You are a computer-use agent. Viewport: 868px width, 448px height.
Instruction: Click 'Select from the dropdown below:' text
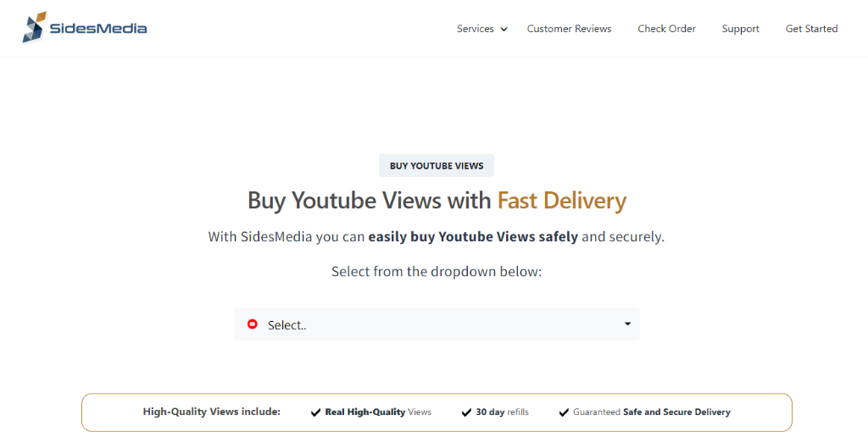pyautogui.click(x=437, y=272)
